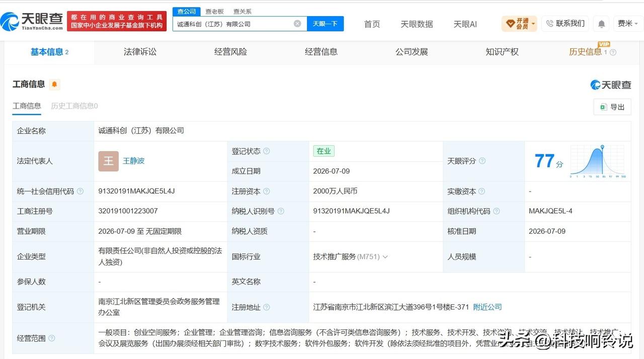Go to 首页 in top navigation
644x359 pixels.
click(x=372, y=24)
